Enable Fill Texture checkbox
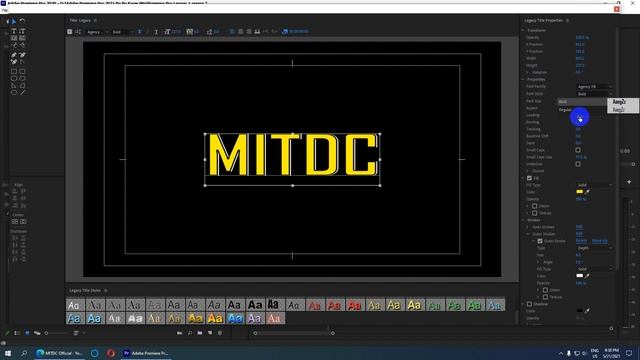640x360 pixels. click(535, 213)
